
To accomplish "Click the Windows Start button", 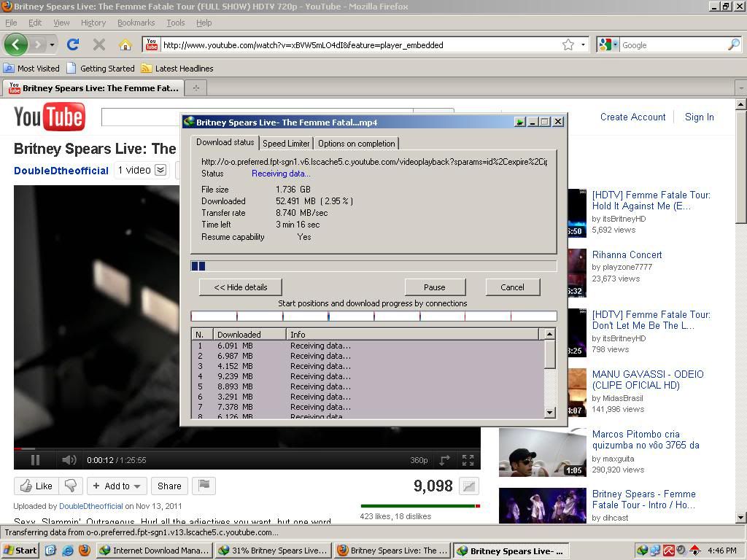I will 20,551.
